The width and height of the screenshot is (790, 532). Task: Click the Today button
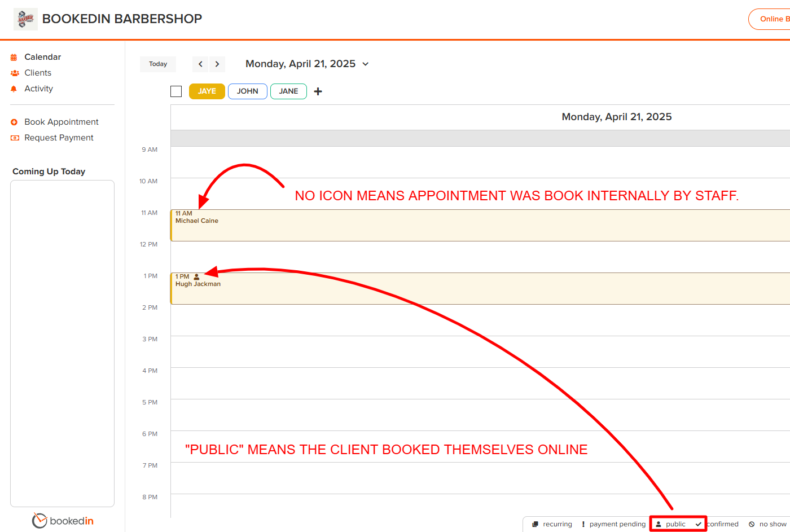pyautogui.click(x=158, y=64)
